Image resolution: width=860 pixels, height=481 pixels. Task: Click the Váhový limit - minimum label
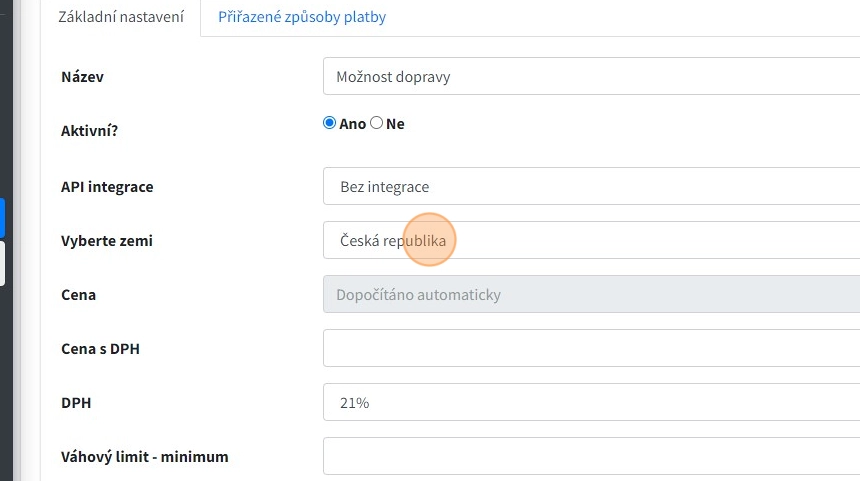145,457
